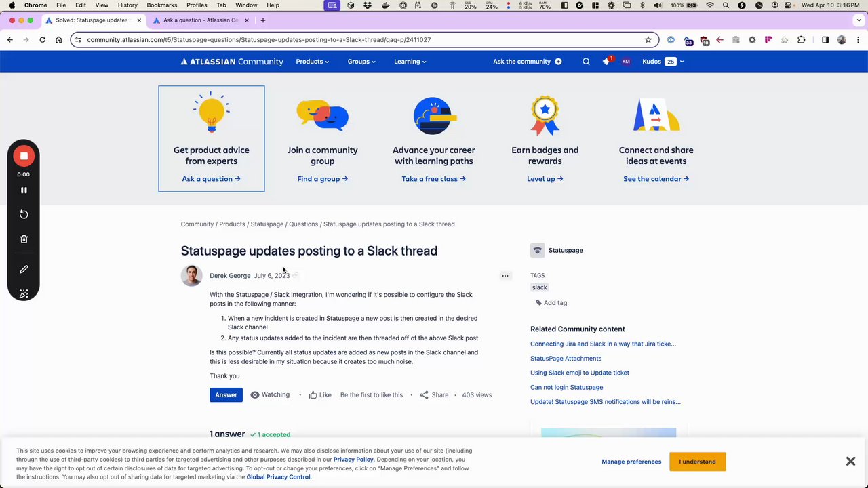Screen dimensions: 868x488
Task: Select the 'Solved: Statuspage updates' browser tab
Action: (92, 20)
